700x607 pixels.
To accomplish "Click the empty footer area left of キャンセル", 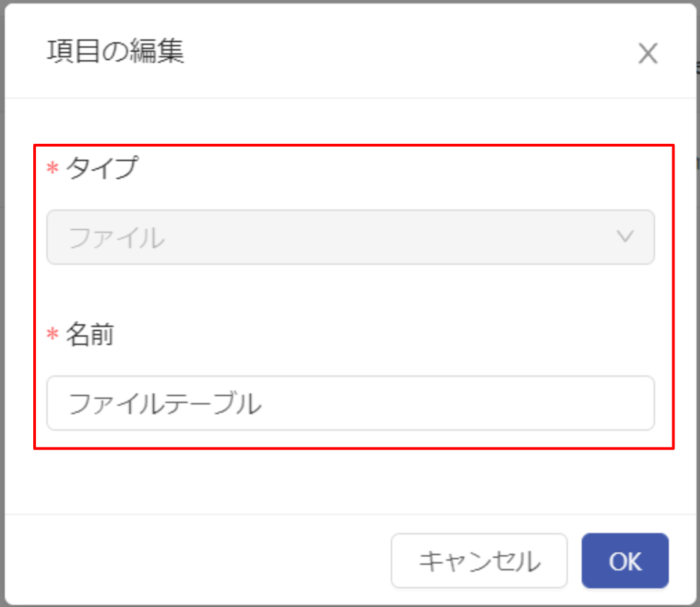I will pos(196,561).
